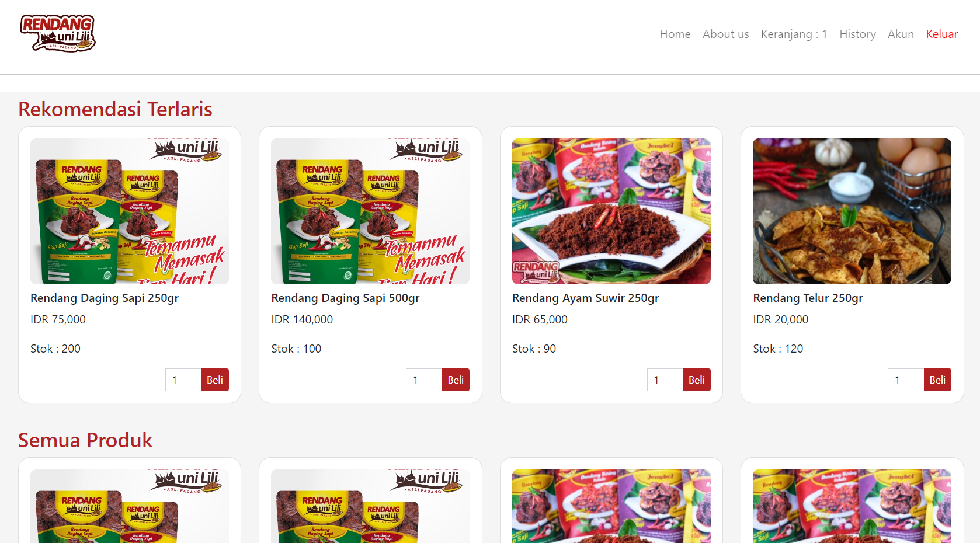Screen dimensions: 980x543
Task: Buy Rendang Daging Sapi 500gr
Action: tap(456, 380)
